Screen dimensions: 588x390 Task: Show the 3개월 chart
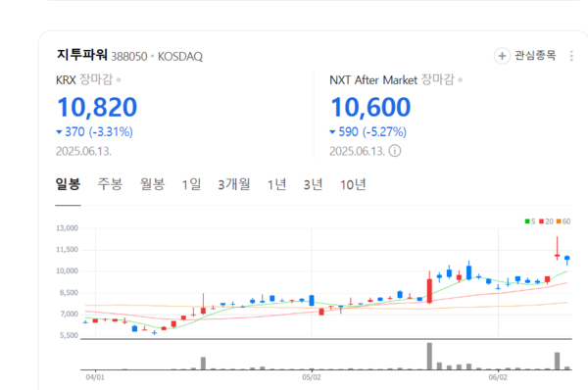pyautogui.click(x=234, y=184)
